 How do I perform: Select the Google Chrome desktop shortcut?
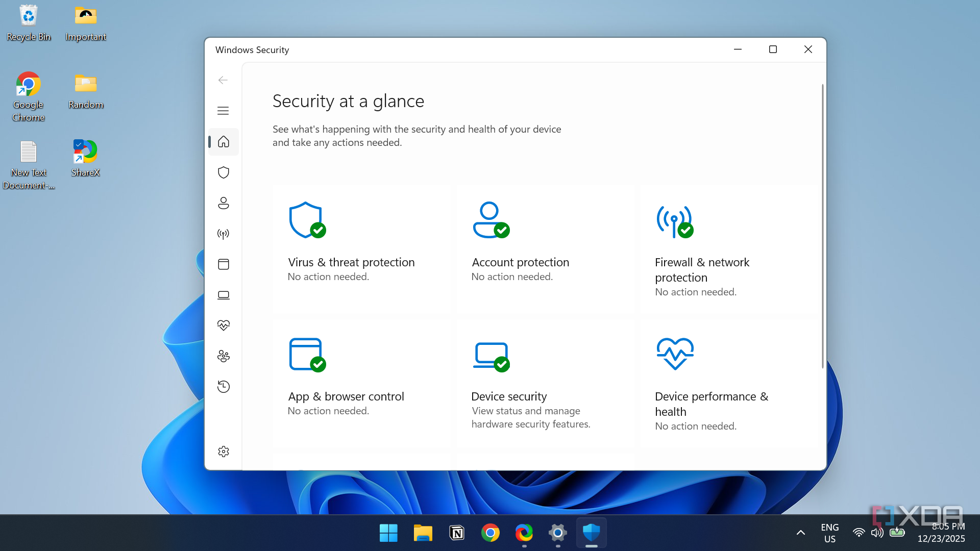click(x=29, y=97)
